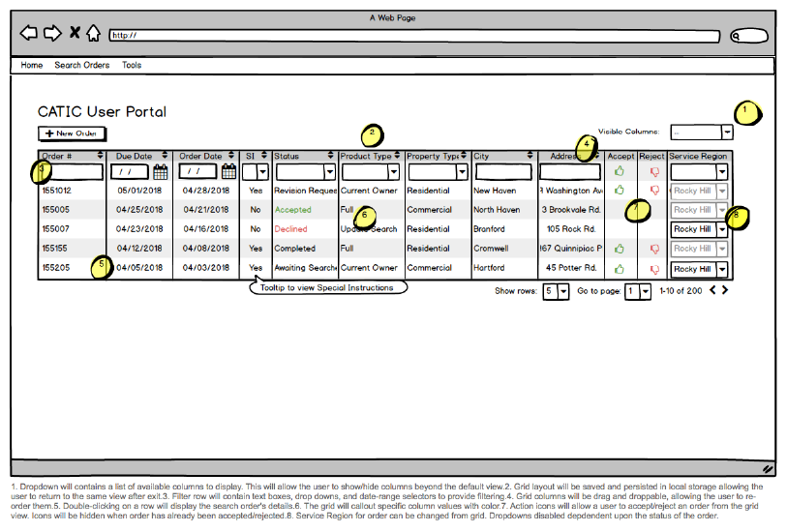Sort by the SI column arrows

(264, 155)
